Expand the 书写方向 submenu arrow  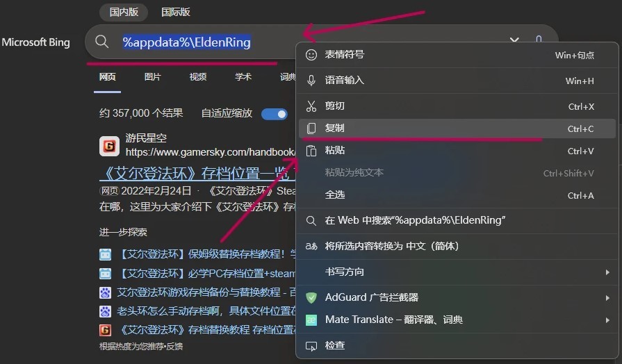point(607,272)
